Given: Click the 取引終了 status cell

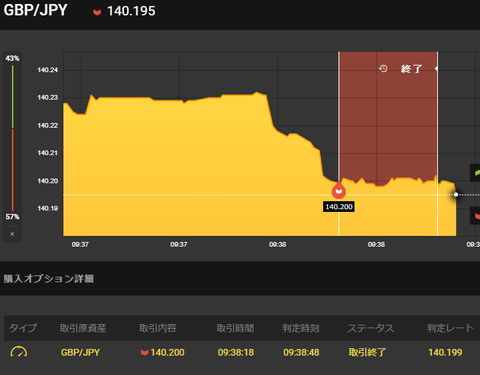Looking at the screenshot, I should click(x=367, y=352).
